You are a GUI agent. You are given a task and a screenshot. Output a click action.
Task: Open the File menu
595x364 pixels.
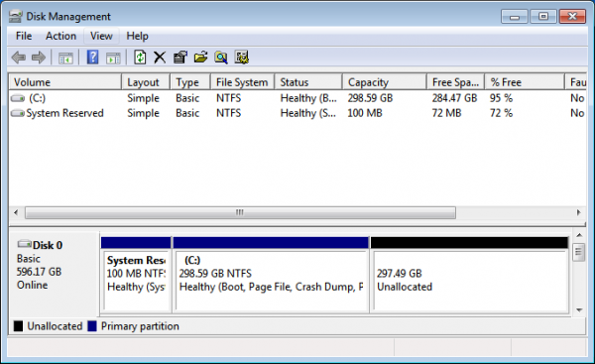pyautogui.click(x=24, y=36)
